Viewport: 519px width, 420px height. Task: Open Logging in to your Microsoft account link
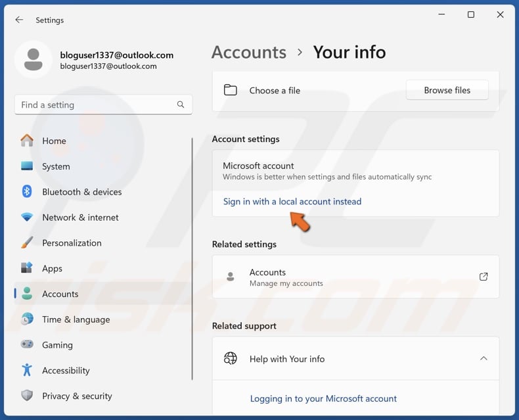point(323,398)
